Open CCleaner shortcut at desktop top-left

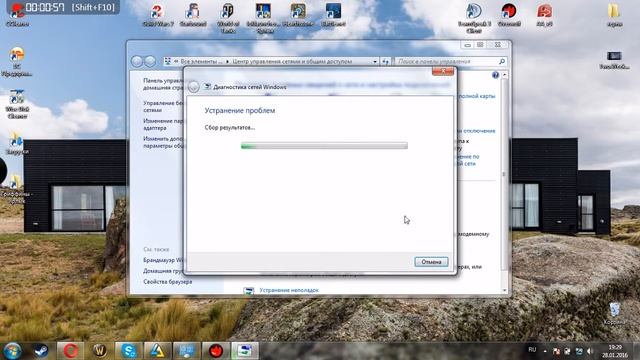(x=17, y=16)
